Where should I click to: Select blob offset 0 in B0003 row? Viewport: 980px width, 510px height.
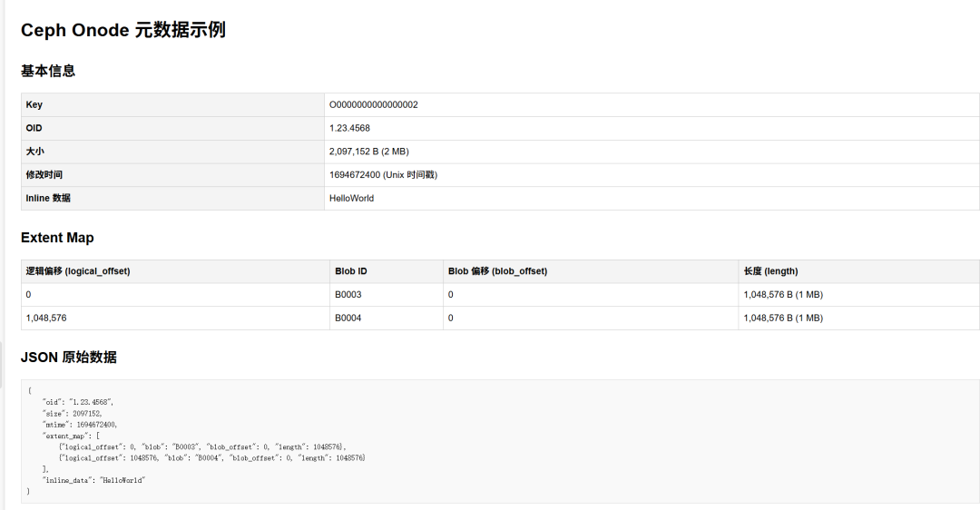pyautogui.click(x=591, y=294)
